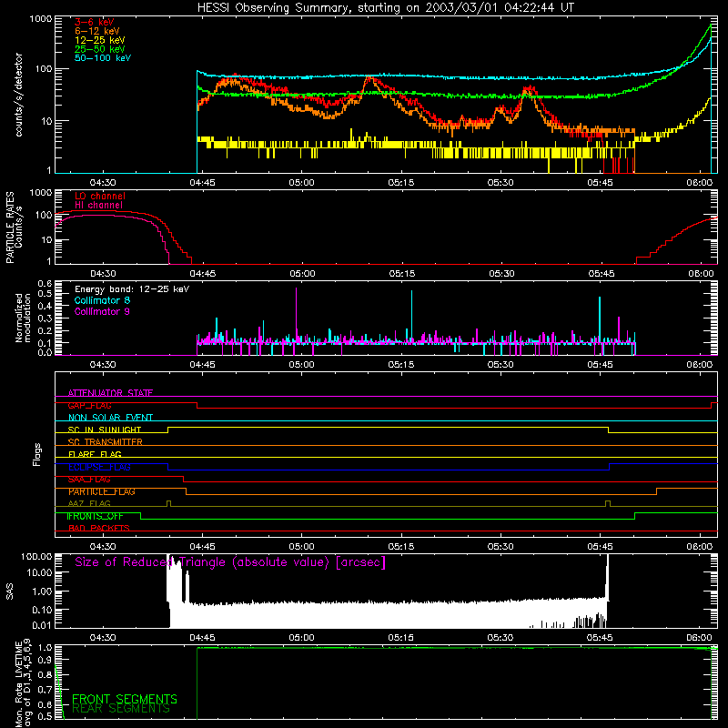Click the ATTENUATOR_STATE flag label
This screenshot has height=728, width=728.
[x=110, y=393]
